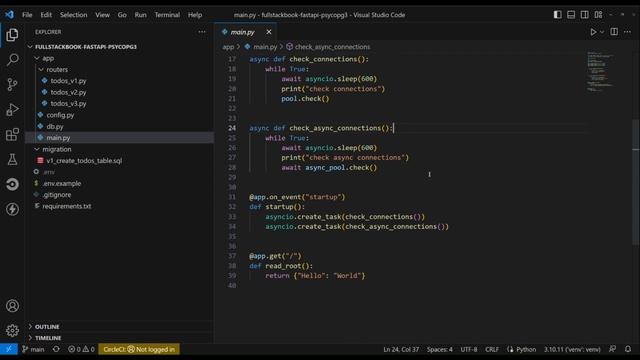
Task: Click the main git branch indicator
Action: coord(33,349)
